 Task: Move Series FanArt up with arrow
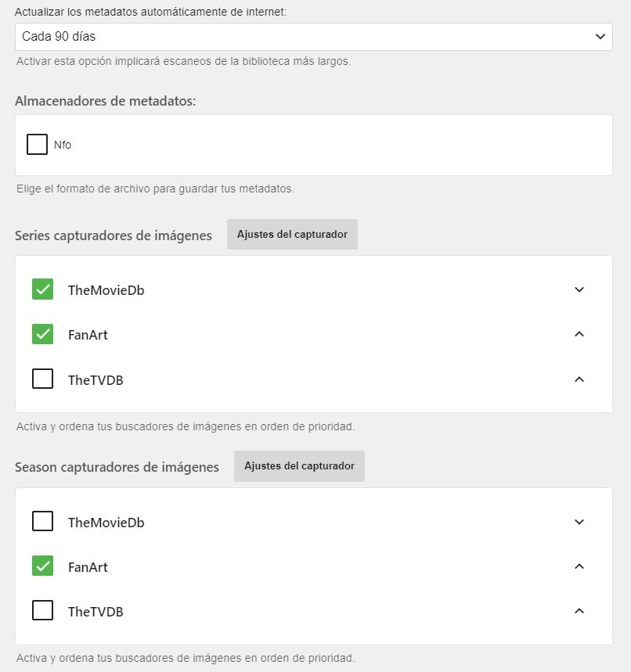pyautogui.click(x=579, y=334)
